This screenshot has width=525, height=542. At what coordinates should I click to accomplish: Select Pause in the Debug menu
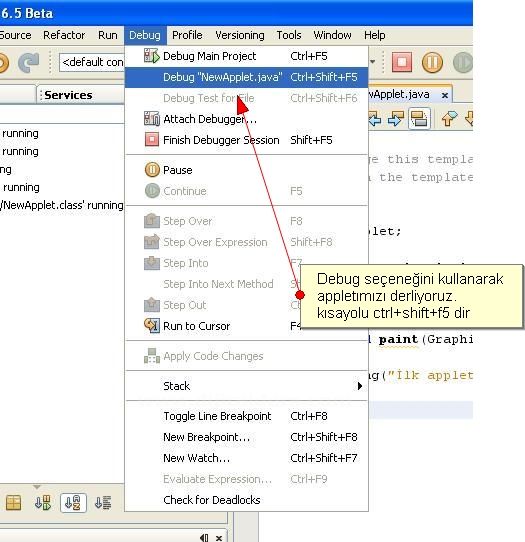[246, 170]
